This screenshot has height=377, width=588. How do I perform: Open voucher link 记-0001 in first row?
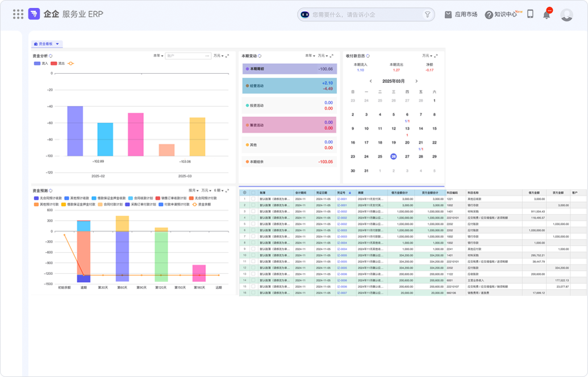click(x=342, y=199)
